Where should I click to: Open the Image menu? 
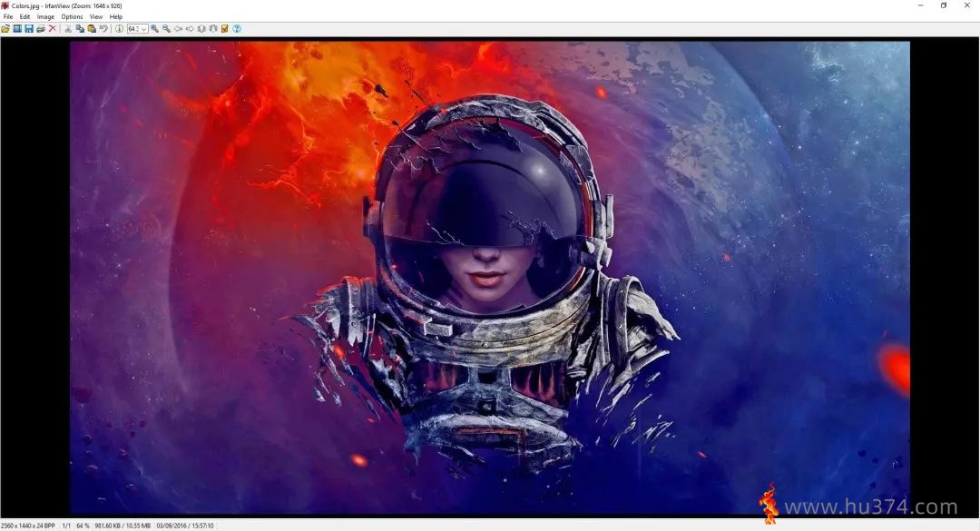45,17
